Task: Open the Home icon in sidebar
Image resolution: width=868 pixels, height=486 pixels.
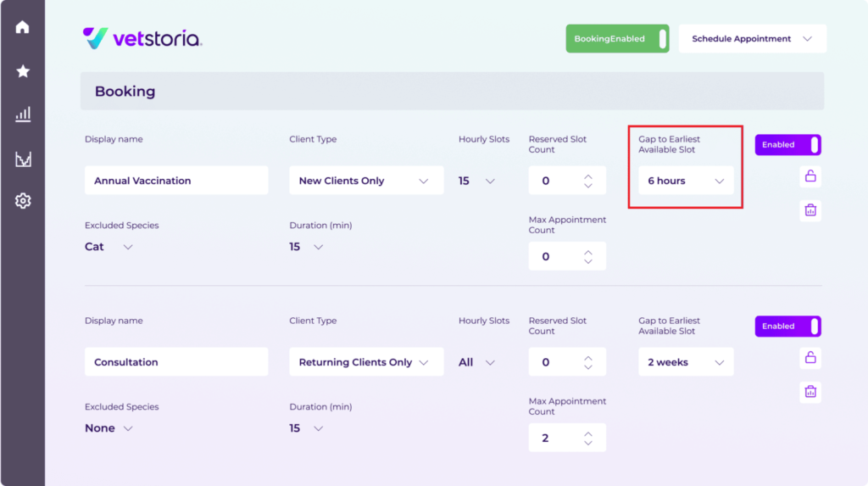Action: click(x=23, y=27)
